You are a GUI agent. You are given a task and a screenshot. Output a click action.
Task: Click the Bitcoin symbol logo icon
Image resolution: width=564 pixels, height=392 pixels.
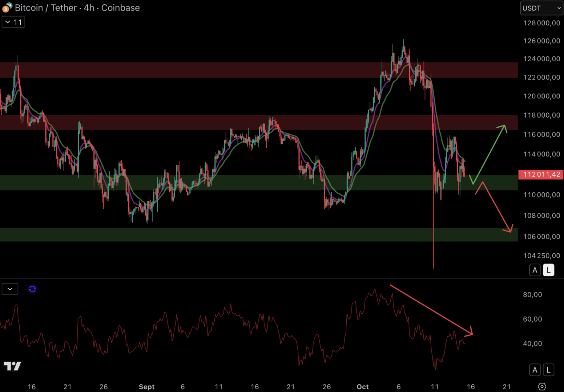pyautogui.click(x=7, y=8)
